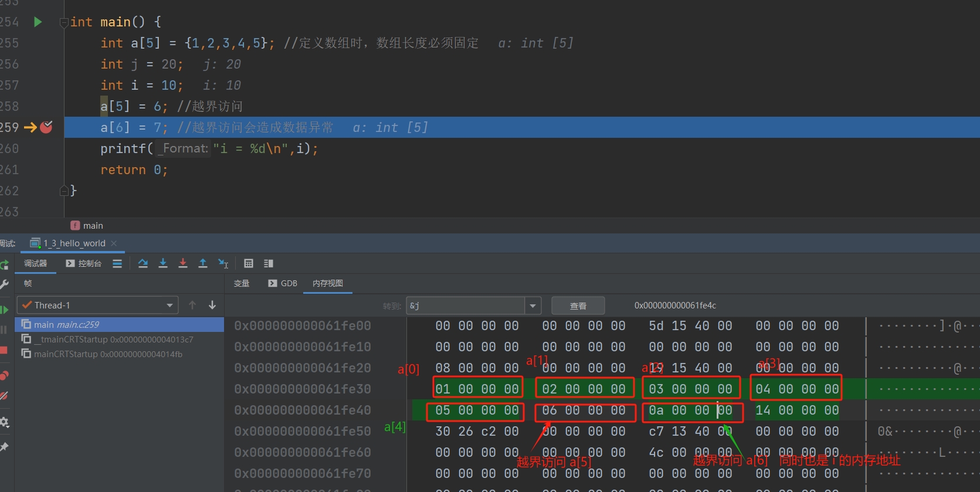The height and width of the screenshot is (492, 980).
Task: Step over with the debugger toolbar icon
Action: point(143,263)
